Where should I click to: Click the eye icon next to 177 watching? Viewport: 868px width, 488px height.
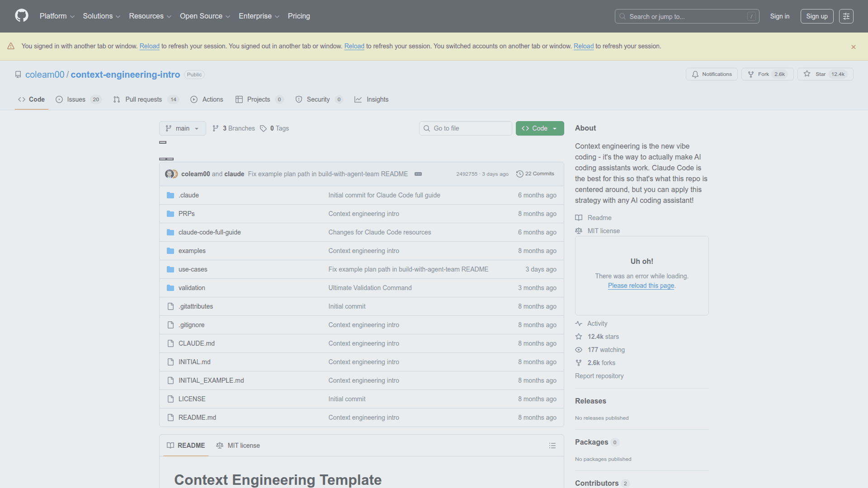click(x=579, y=350)
